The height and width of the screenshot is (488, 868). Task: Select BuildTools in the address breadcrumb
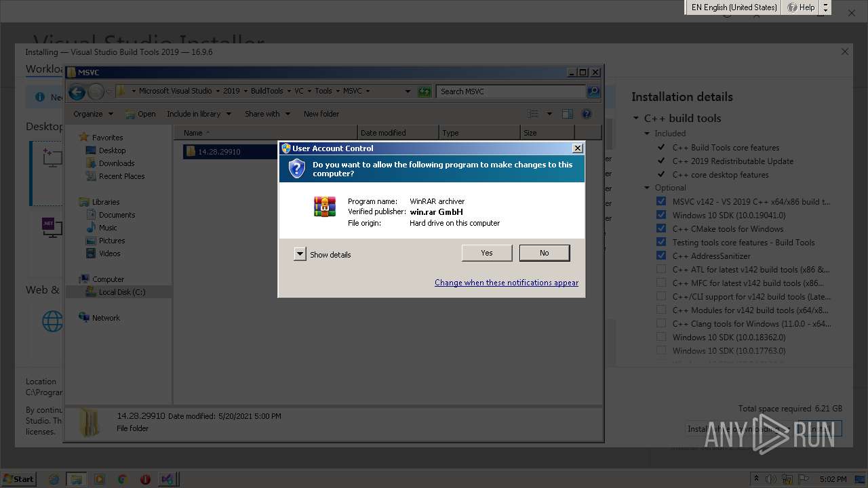(x=267, y=91)
